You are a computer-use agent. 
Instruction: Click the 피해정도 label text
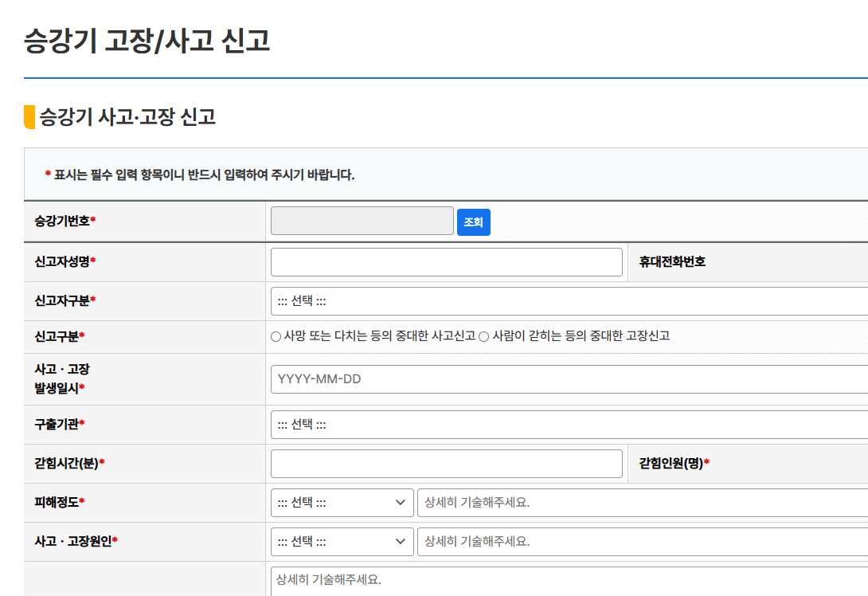(x=59, y=503)
